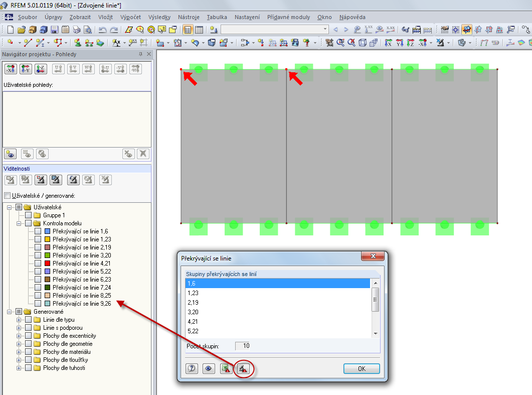Collapse the Generované tree node
The width and height of the screenshot is (532, 395).
[9, 312]
